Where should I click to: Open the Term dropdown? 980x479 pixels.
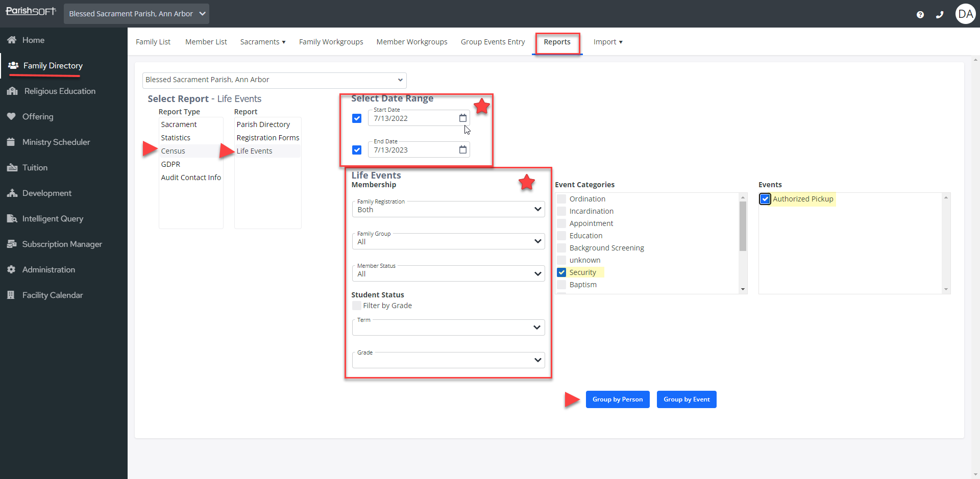448,327
